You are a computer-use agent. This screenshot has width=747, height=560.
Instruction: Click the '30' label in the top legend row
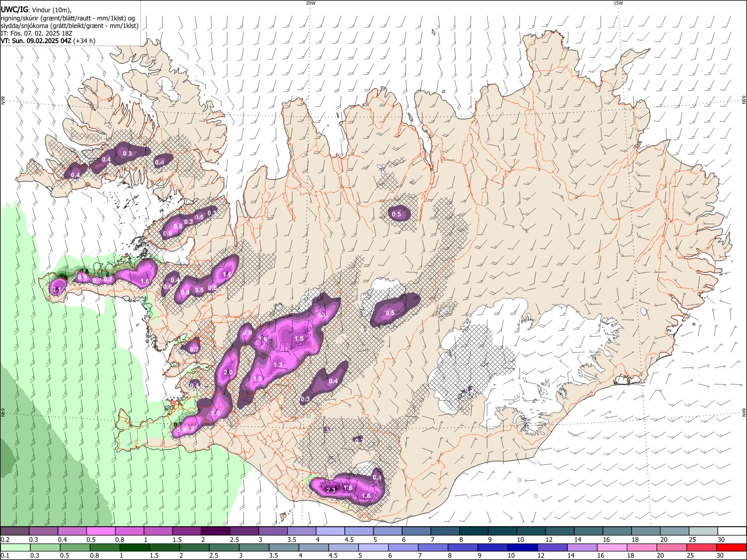721,540
